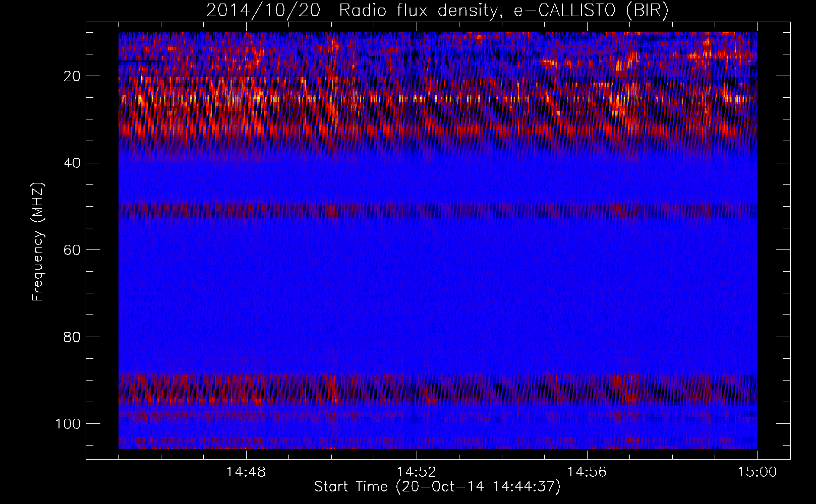
Task: Click the 14:48 time tick label
Action: tap(246, 472)
